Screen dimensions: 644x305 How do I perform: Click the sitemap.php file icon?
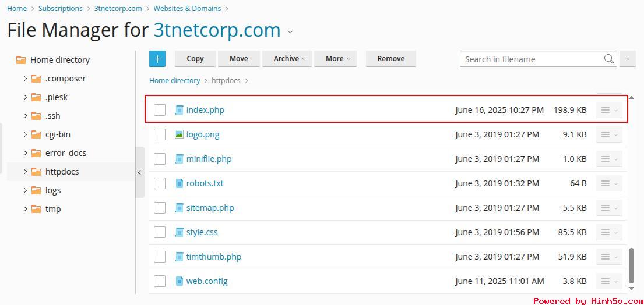179,208
